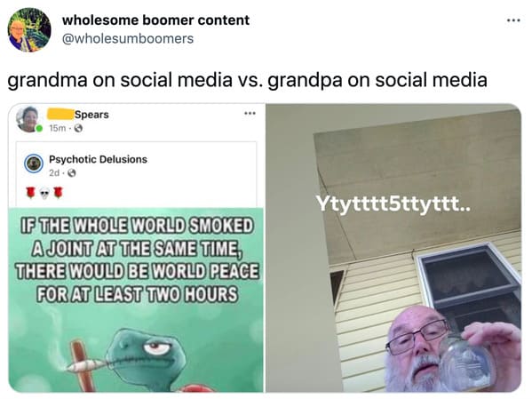This screenshot has height=399, width=532.
Task: Open the grandpa selfie photo
Action: [393, 248]
